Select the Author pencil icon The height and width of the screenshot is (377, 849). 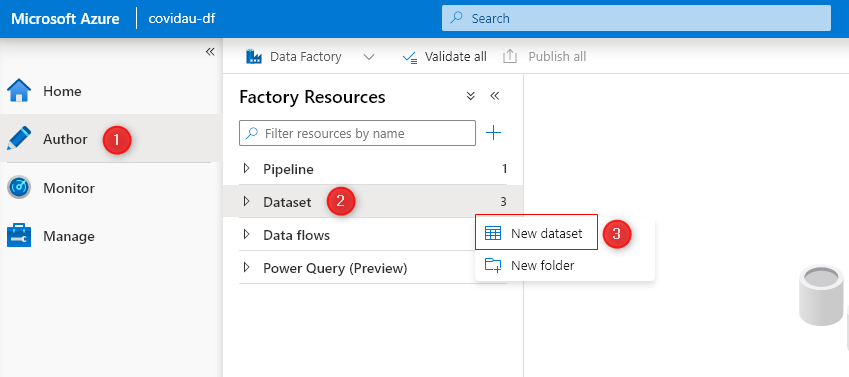[19, 139]
